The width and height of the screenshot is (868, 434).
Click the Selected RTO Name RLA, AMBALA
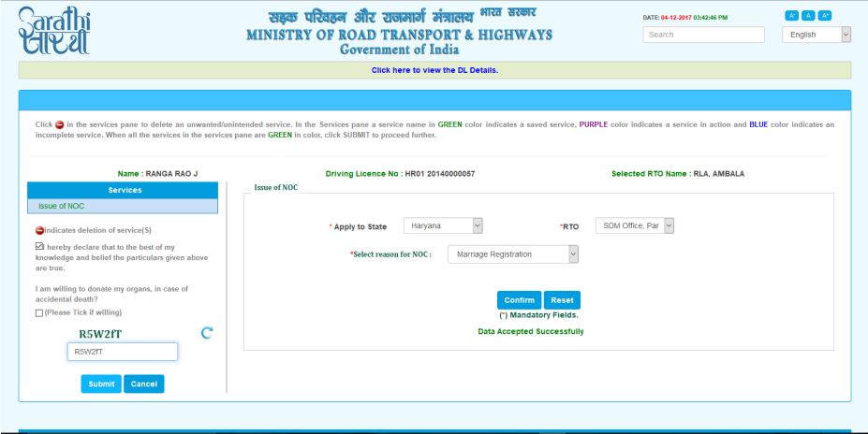click(x=678, y=174)
